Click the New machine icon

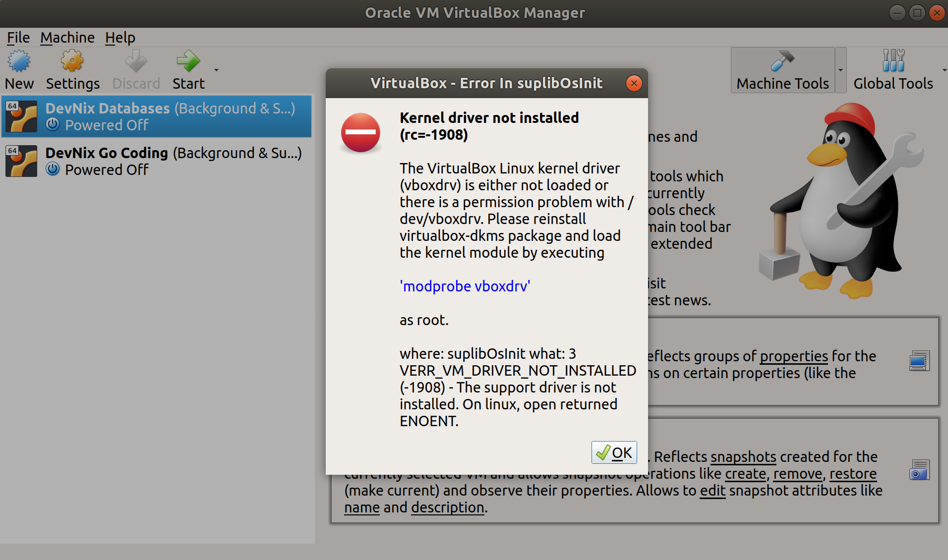19,61
